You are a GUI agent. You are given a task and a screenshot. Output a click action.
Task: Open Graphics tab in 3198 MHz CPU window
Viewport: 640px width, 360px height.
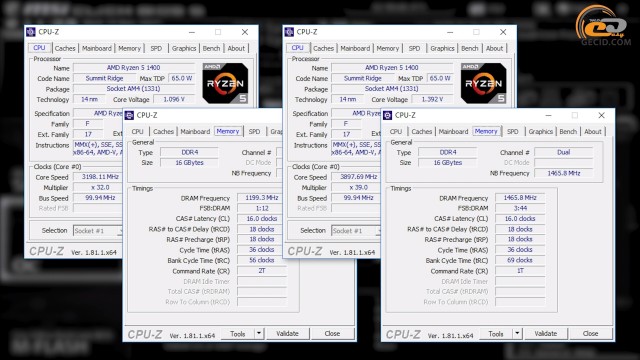(x=184, y=48)
